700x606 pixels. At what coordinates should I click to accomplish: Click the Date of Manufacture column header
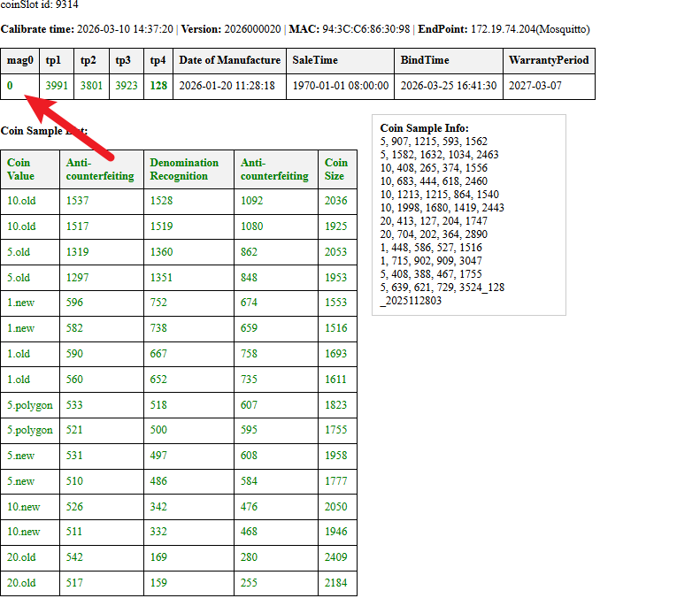click(x=229, y=61)
